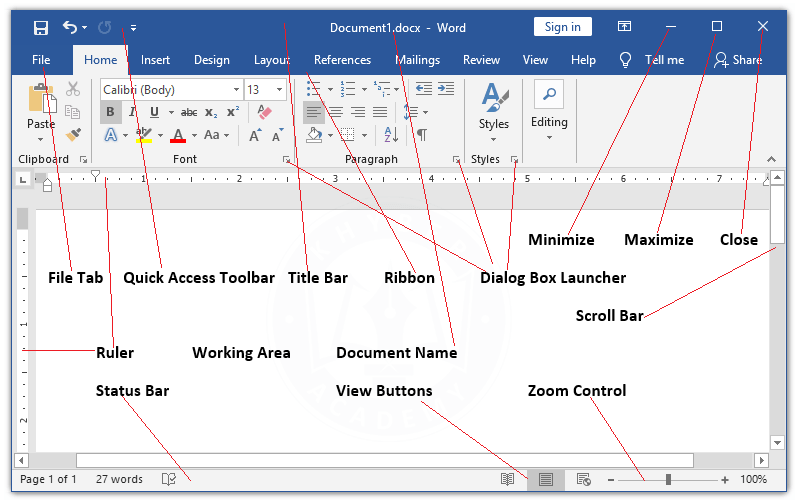This screenshot has height=500, width=800.
Task: Click the Sort A-Z icon
Action: pyautogui.click(x=391, y=135)
